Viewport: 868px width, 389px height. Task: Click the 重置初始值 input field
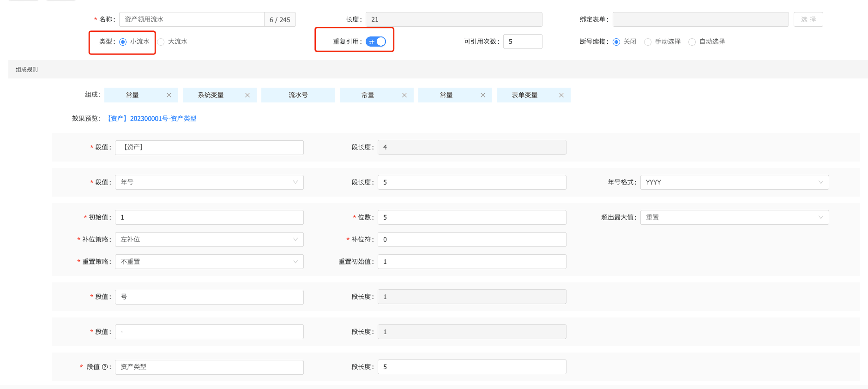472,262
